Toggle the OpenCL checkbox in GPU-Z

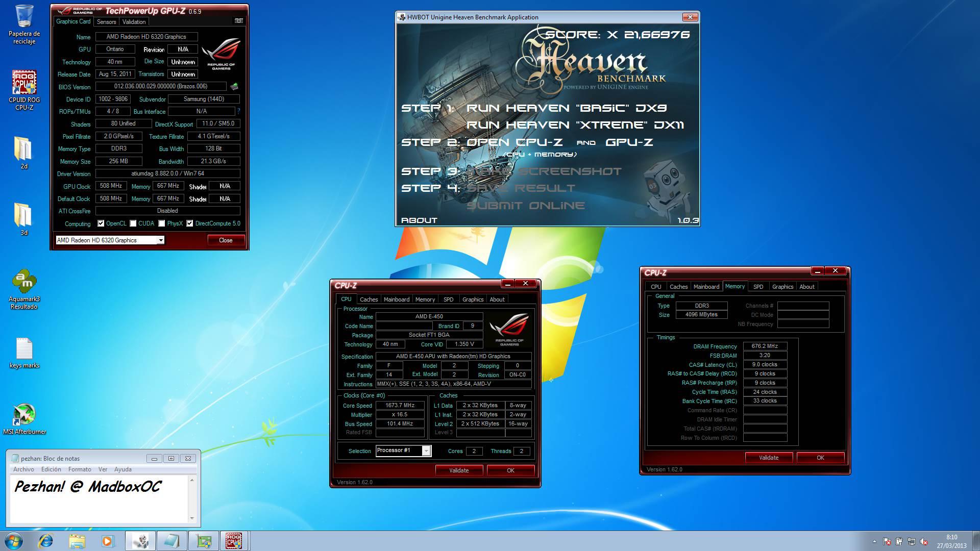pyautogui.click(x=101, y=223)
